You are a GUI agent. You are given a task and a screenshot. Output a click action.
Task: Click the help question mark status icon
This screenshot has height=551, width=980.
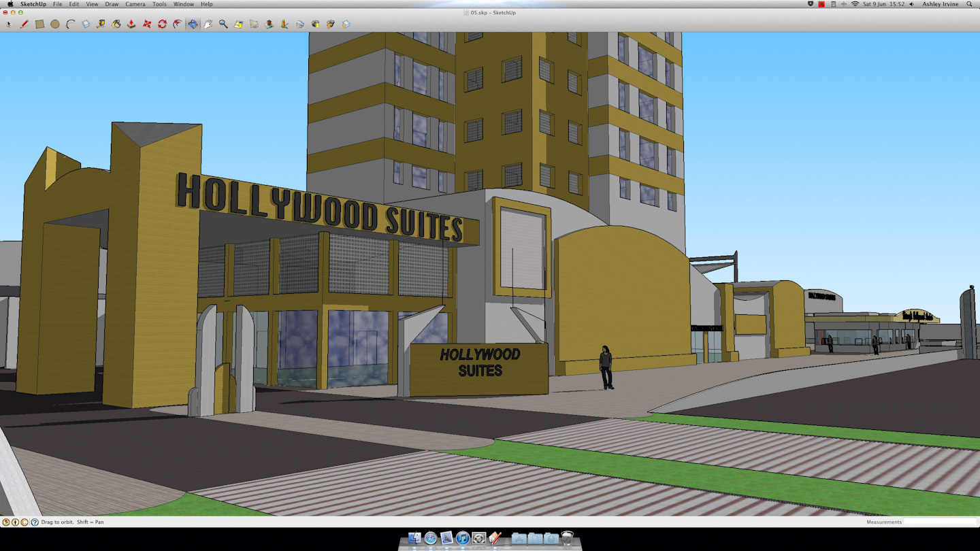[34, 522]
